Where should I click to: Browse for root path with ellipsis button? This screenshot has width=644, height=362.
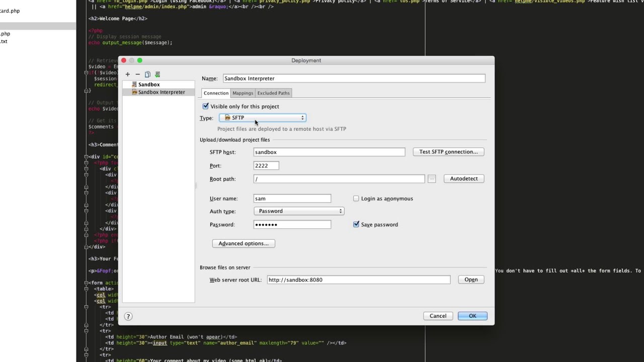pos(432,179)
